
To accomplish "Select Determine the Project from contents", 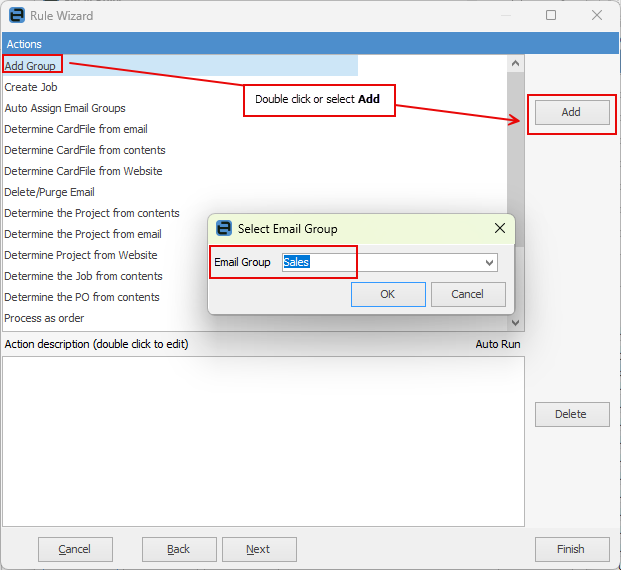I will (x=92, y=213).
